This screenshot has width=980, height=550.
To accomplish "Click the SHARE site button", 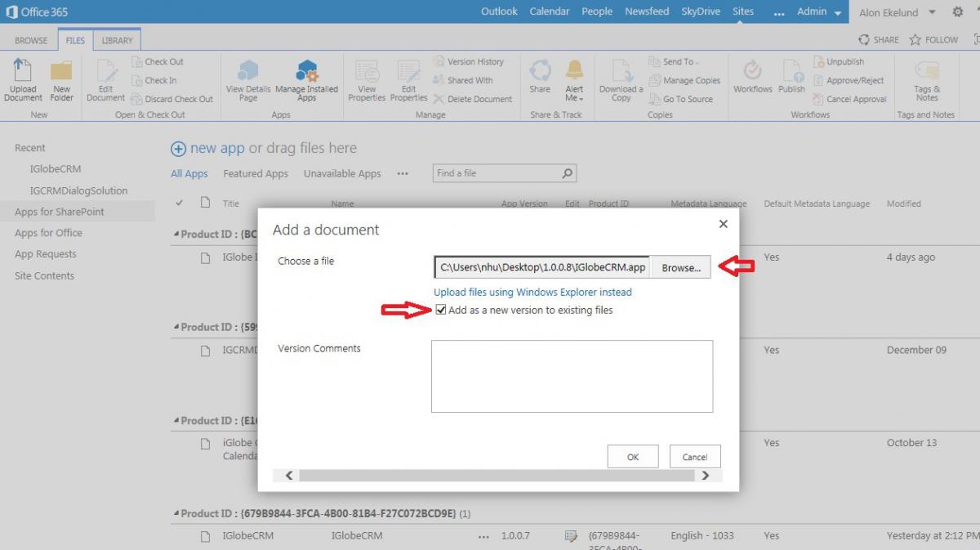I will point(879,40).
